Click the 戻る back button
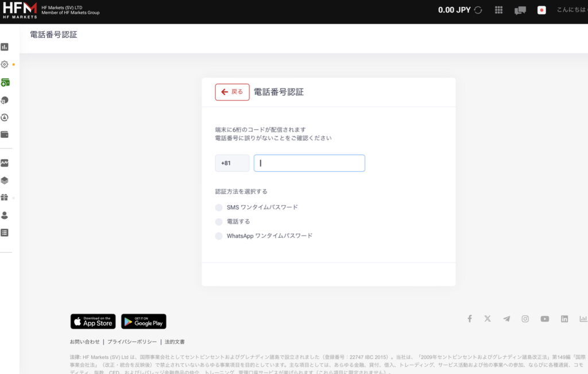Screen dimensions: 588x374 pyautogui.click(x=232, y=92)
